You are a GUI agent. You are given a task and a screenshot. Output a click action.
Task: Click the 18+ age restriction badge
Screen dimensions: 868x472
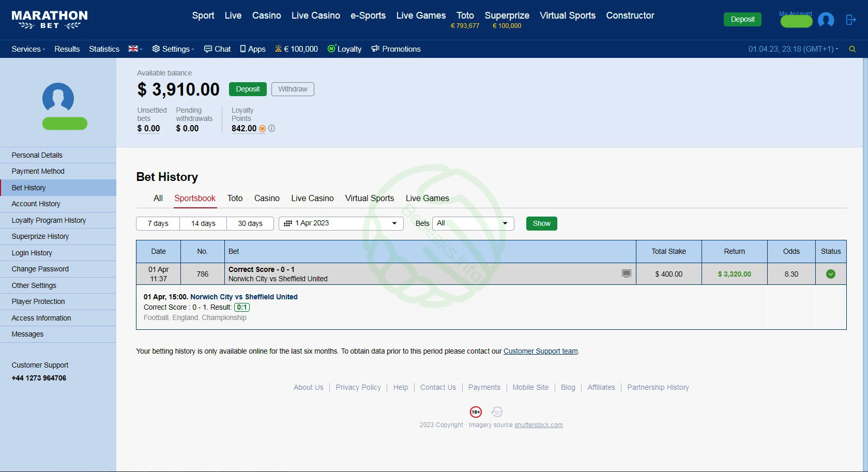coord(476,412)
